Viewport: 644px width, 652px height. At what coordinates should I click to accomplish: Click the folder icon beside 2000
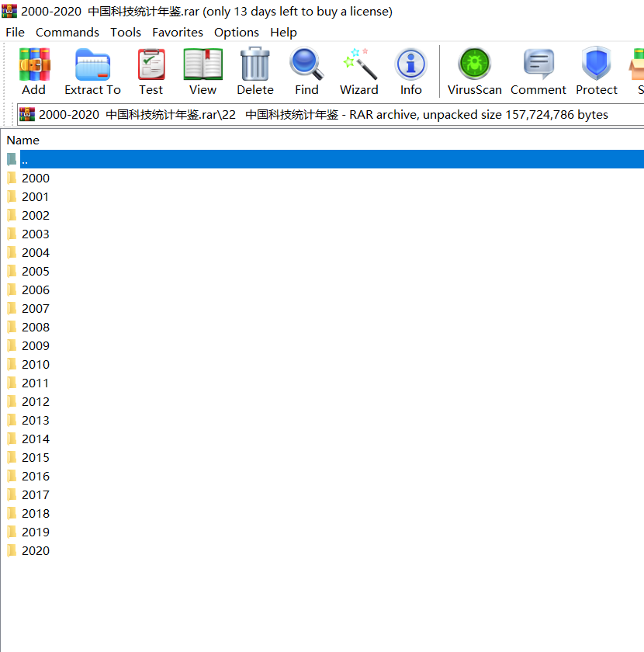12,178
